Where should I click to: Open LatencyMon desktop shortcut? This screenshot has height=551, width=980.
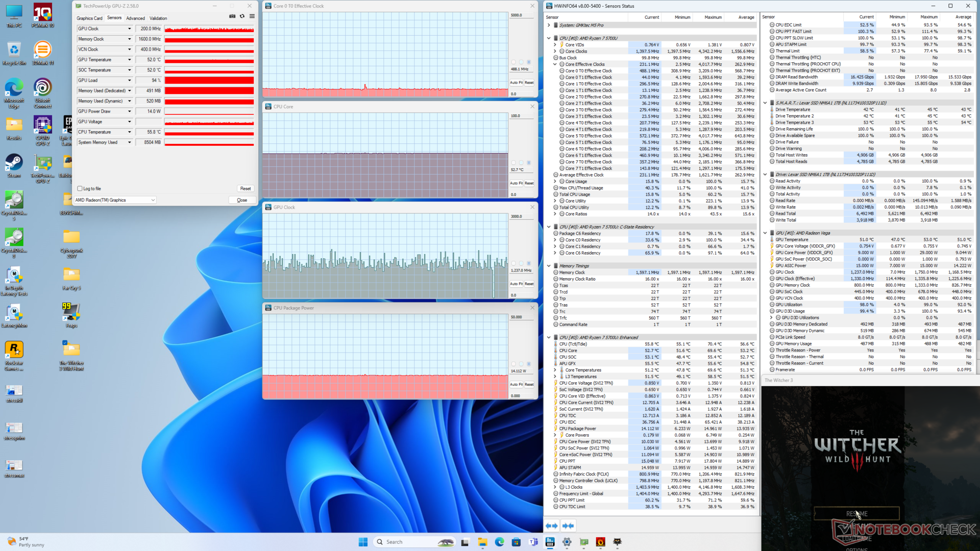pyautogui.click(x=14, y=316)
